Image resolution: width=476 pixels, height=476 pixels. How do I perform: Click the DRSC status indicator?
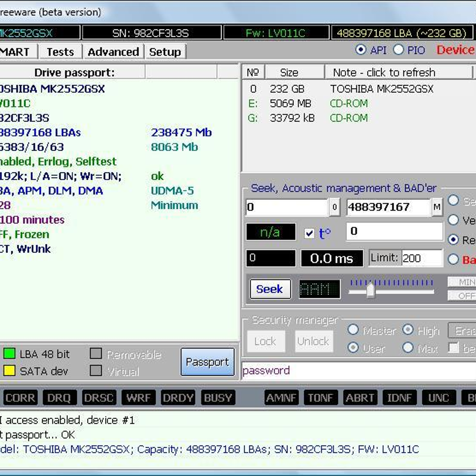99,398
